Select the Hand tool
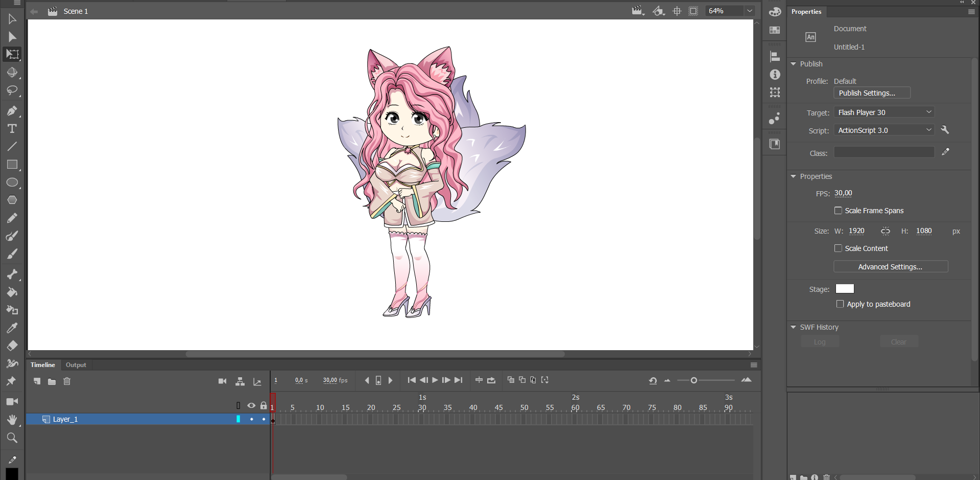 (x=12, y=420)
